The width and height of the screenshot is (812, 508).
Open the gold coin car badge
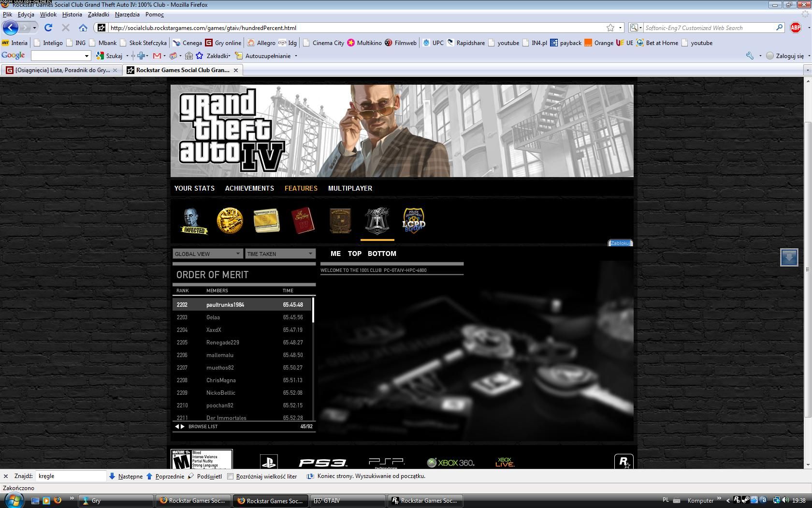pos(230,221)
